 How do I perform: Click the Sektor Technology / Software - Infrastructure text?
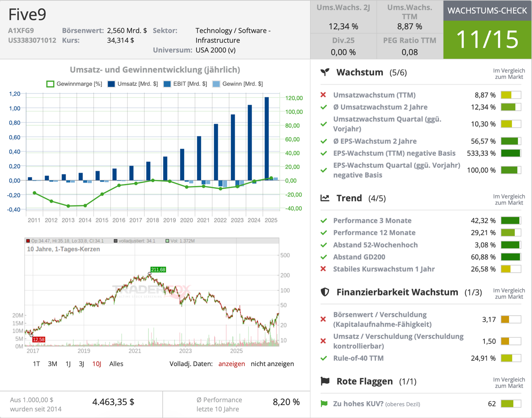tap(233, 35)
